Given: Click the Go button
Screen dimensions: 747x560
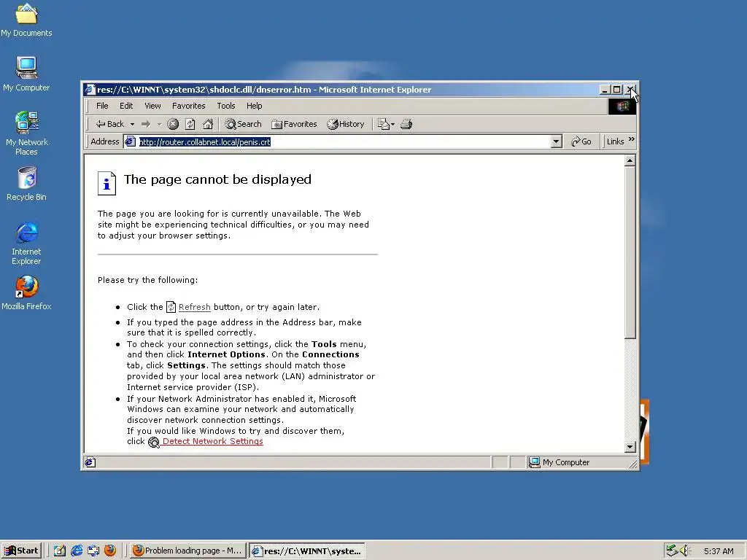Looking at the screenshot, I should click(x=581, y=141).
